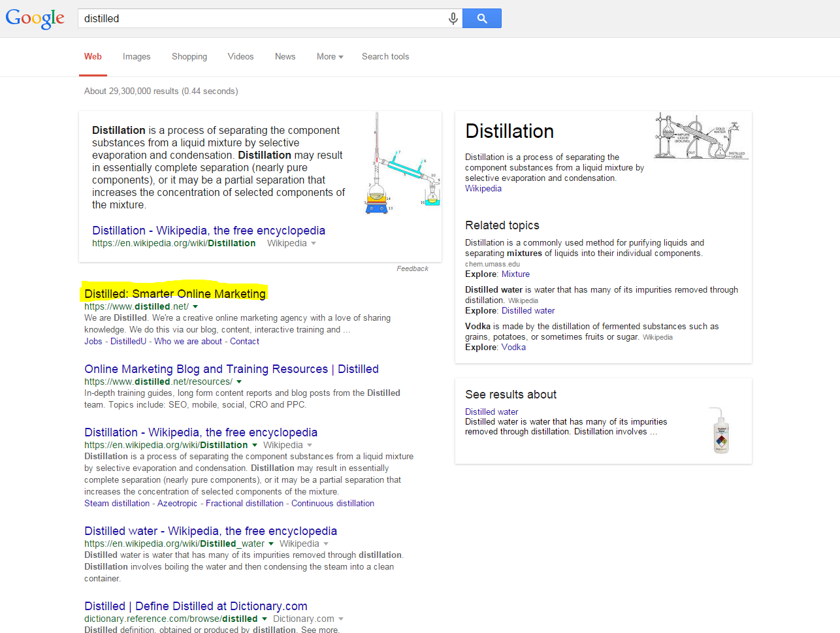Open Search tools
840x633 pixels.
[x=385, y=57]
